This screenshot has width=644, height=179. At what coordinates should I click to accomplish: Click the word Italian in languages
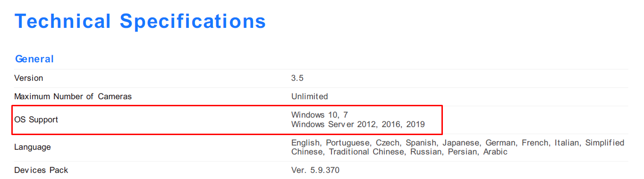pos(568,143)
